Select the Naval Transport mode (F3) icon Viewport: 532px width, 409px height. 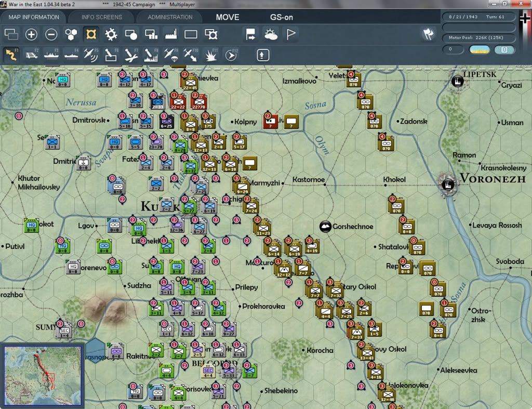click(51, 55)
